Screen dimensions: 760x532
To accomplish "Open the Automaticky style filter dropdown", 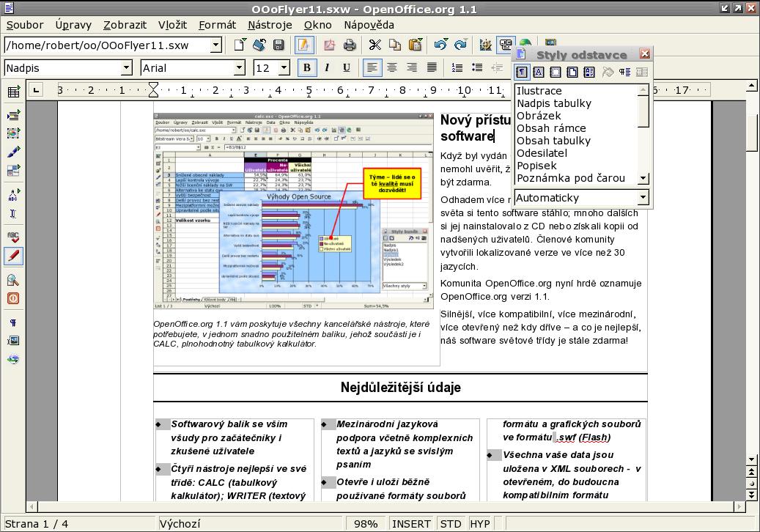I will point(643,197).
